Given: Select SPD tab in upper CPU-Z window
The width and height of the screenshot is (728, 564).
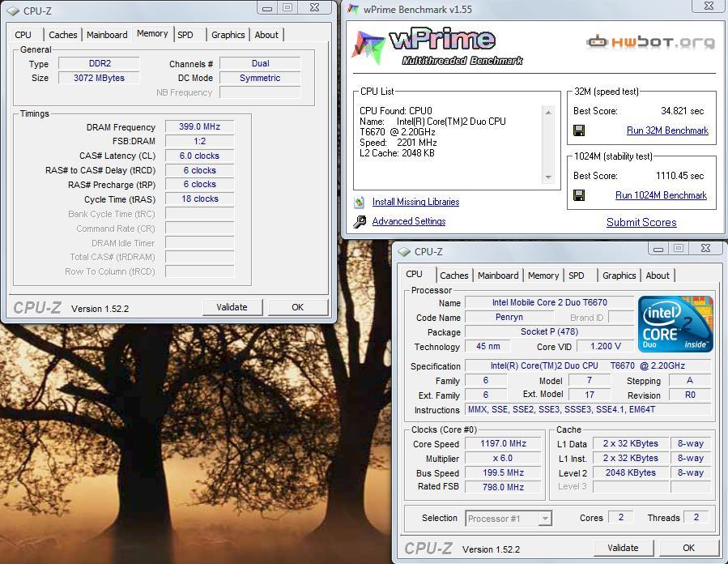Looking at the screenshot, I should (x=185, y=35).
